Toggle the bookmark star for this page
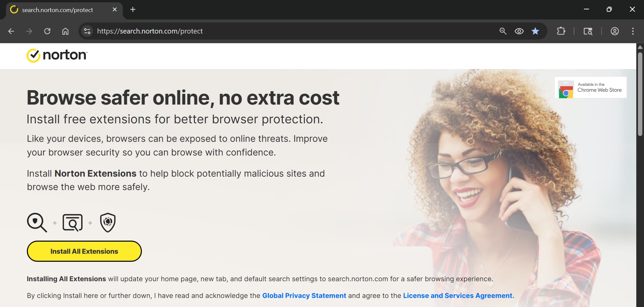Viewport: 644px width, 307px height. 535,31
